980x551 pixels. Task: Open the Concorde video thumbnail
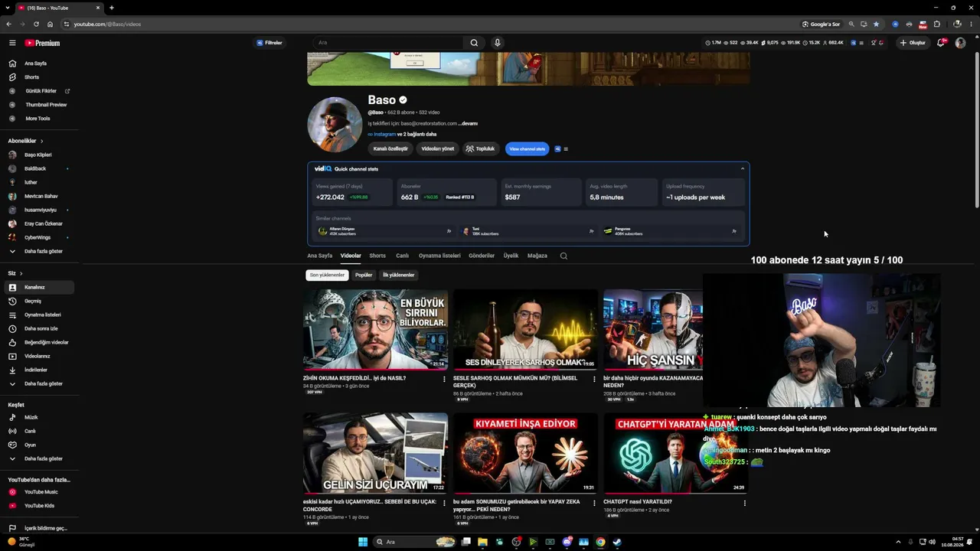[x=375, y=453]
